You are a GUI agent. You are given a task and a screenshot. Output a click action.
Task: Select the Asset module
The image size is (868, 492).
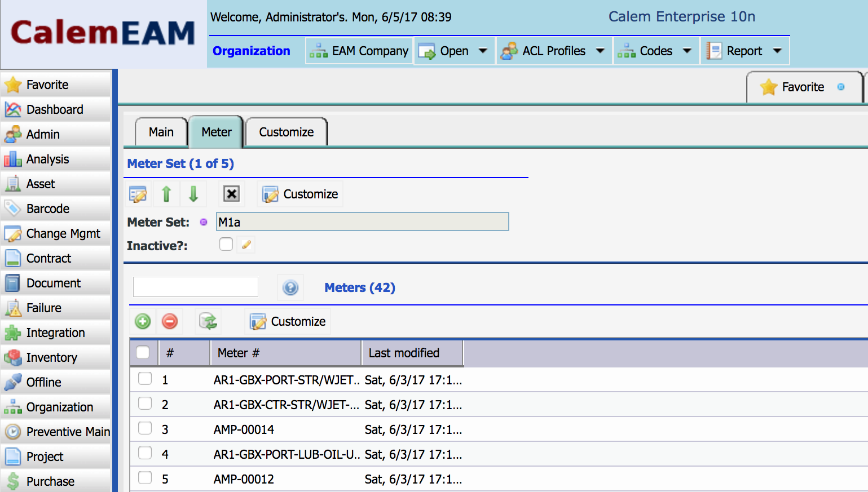[x=55, y=184]
